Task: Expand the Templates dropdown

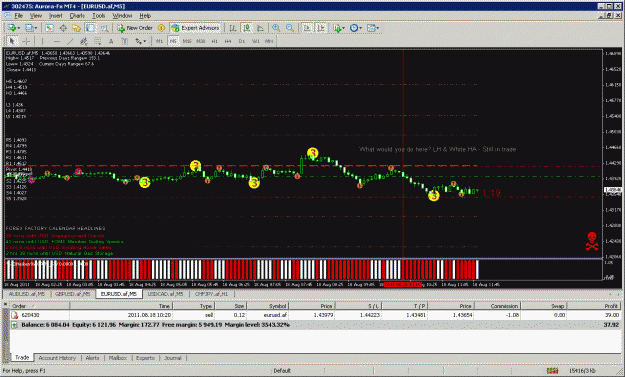Action: coord(373,28)
